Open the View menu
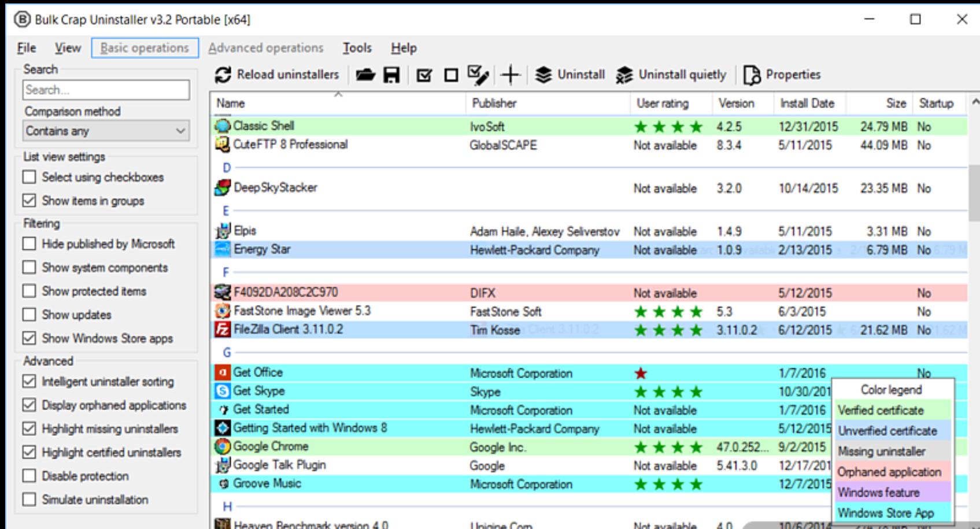This screenshot has width=980, height=529. coord(68,48)
